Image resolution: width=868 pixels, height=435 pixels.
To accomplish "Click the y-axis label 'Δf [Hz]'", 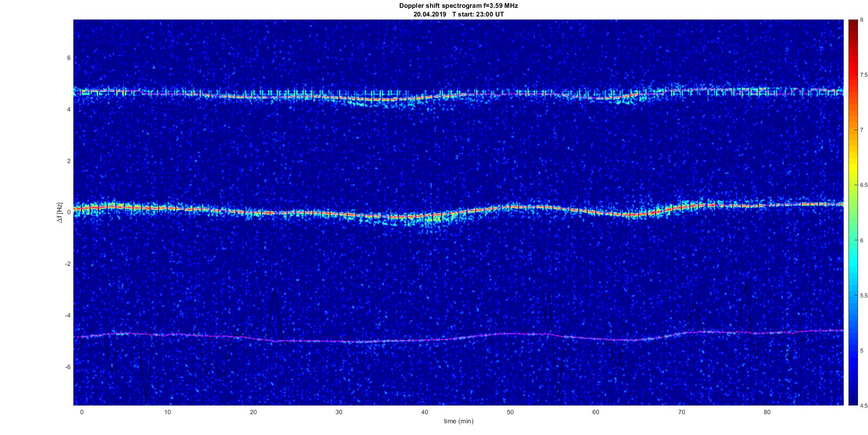I will [60, 213].
